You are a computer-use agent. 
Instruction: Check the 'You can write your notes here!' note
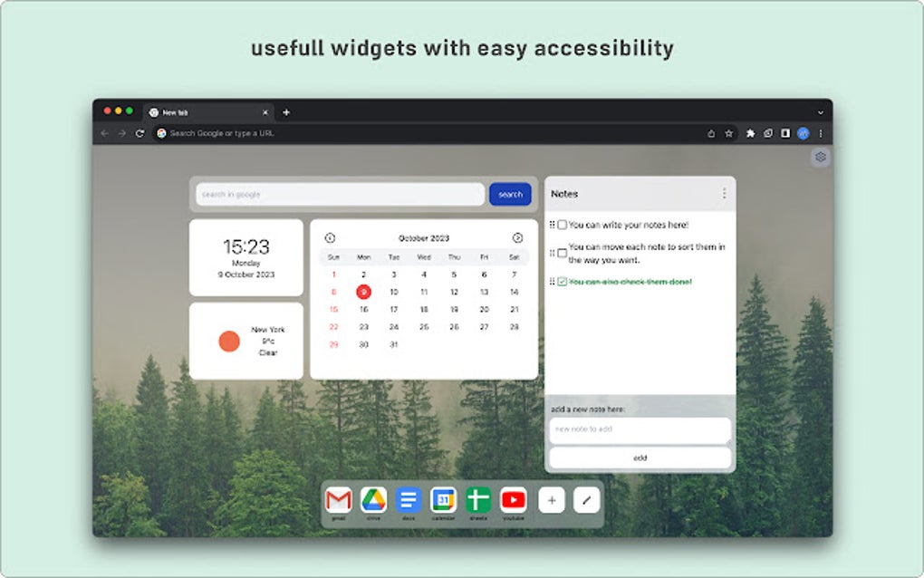click(561, 224)
